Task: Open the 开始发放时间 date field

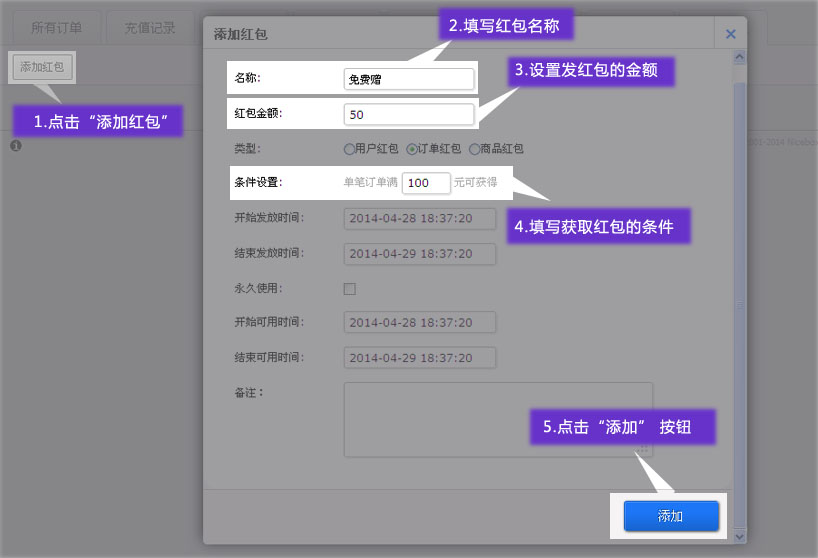Action: [x=420, y=218]
